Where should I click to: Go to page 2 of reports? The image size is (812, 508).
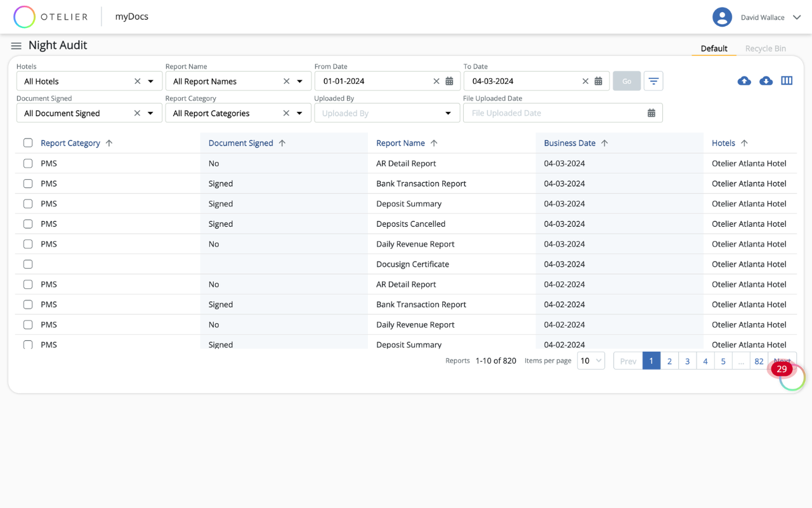[x=669, y=361]
